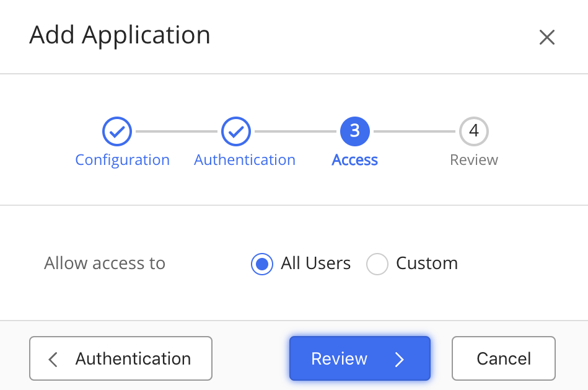Open the Authentication step label in stepper

(x=245, y=160)
